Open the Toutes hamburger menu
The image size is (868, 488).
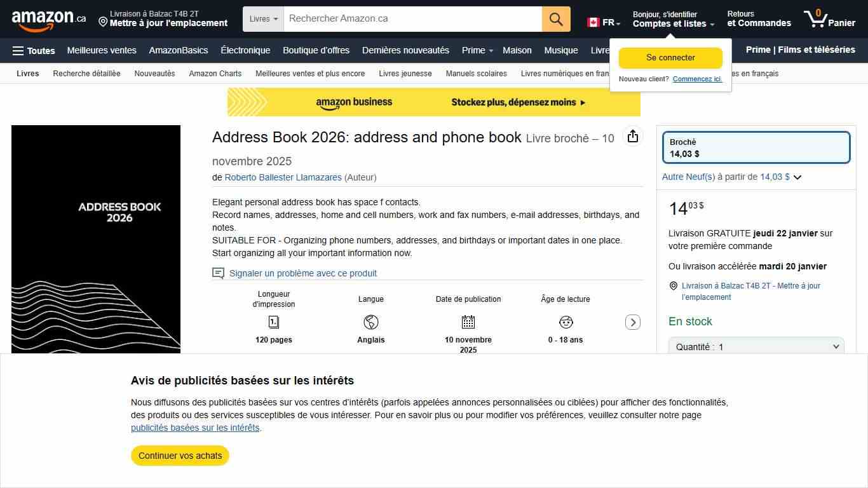pyautogui.click(x=34, y=51)
